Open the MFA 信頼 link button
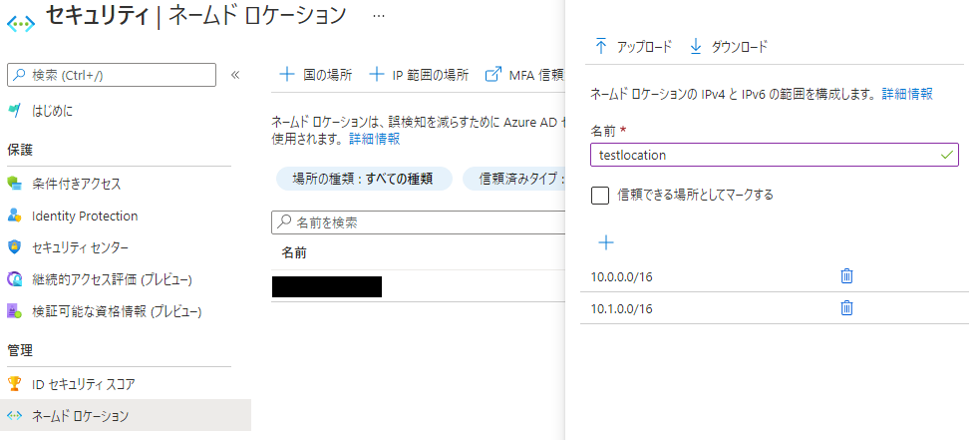The height and width of the screenshot is (440, 980). pyautogui.click(x=525, y=75)
